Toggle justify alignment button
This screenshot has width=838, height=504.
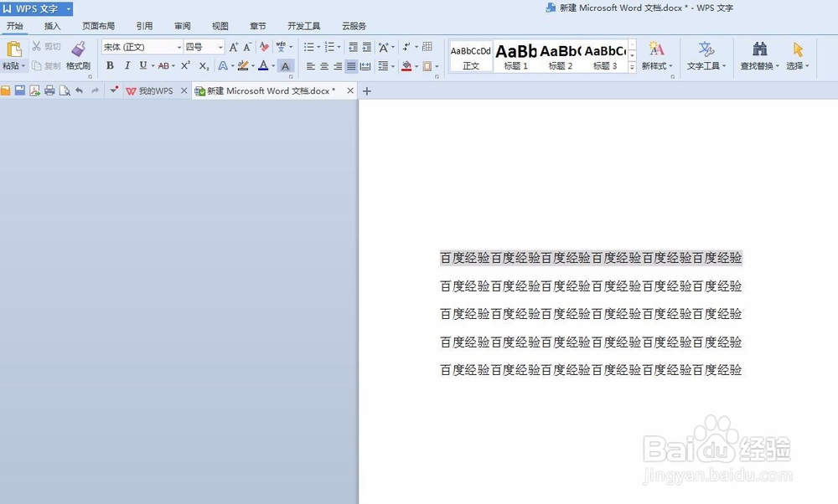pyautogui.click(x=350, y=66)
